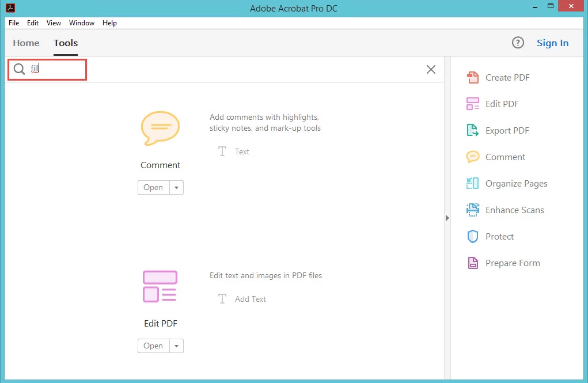
Task: Click the Enhance Scans icon in sidebar
Action: [x=472, y=210]
